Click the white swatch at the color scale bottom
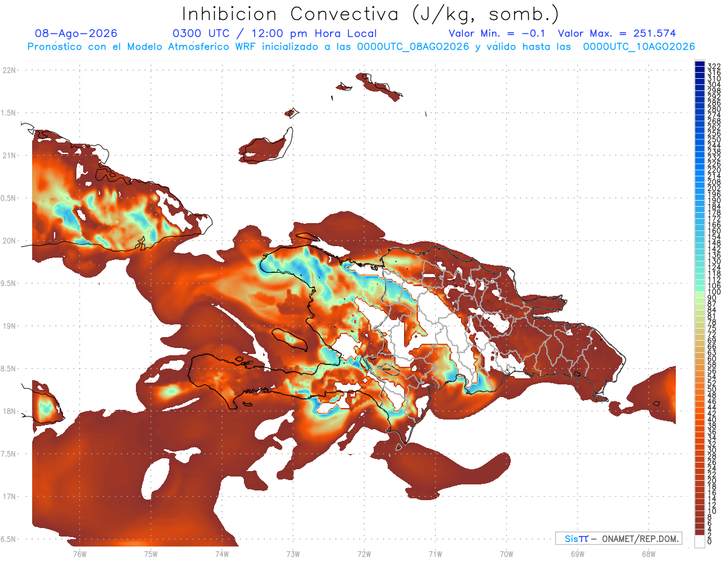 pyautogui.click(x=699, y=543)
